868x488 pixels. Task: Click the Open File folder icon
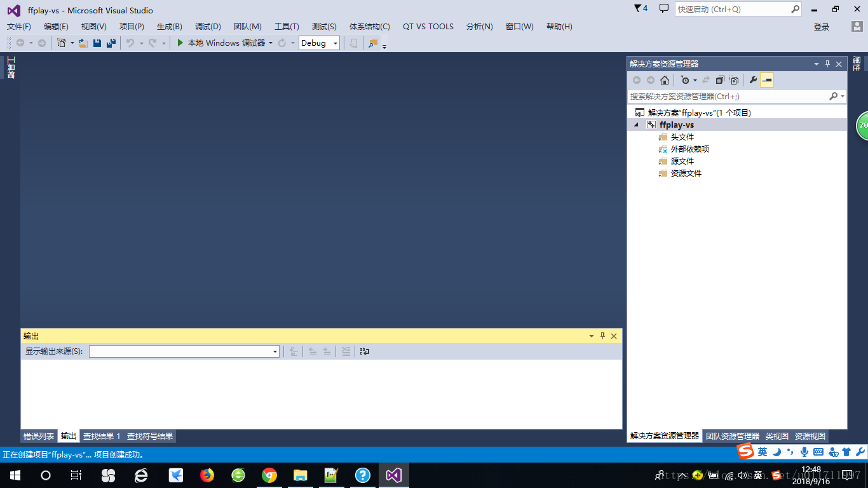(x=83, y=43)
